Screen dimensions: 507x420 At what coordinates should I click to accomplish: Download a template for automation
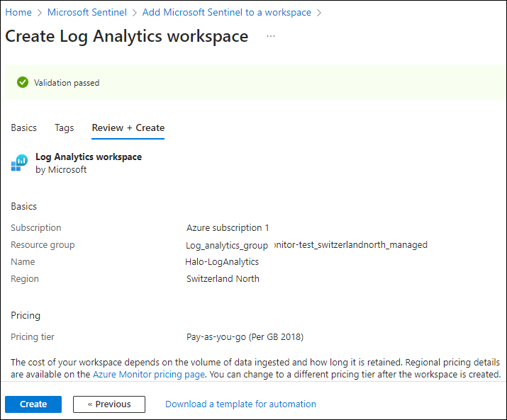(240, 404)
